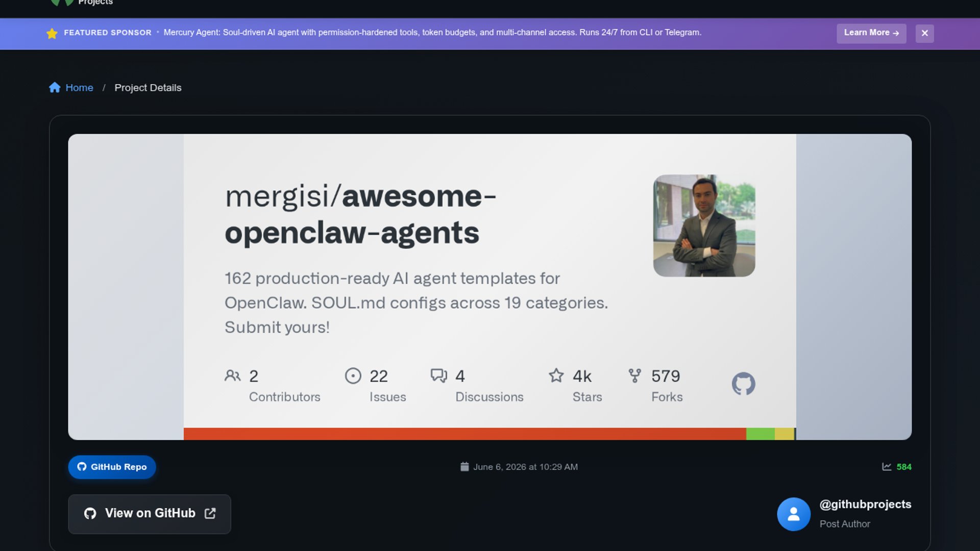The image size is (980, 551).
Task: Click the GitHub octocat icon in View on GitHub
Action: pyautogui.click(x=90, y=513)
